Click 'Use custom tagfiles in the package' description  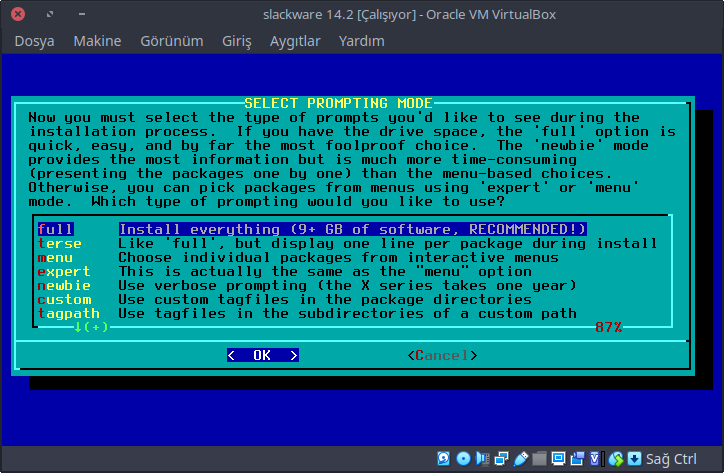325,299
